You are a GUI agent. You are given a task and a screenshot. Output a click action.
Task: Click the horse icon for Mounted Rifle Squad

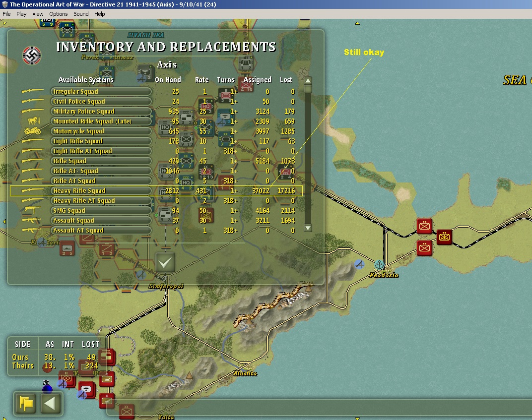[x=34, y=120]
